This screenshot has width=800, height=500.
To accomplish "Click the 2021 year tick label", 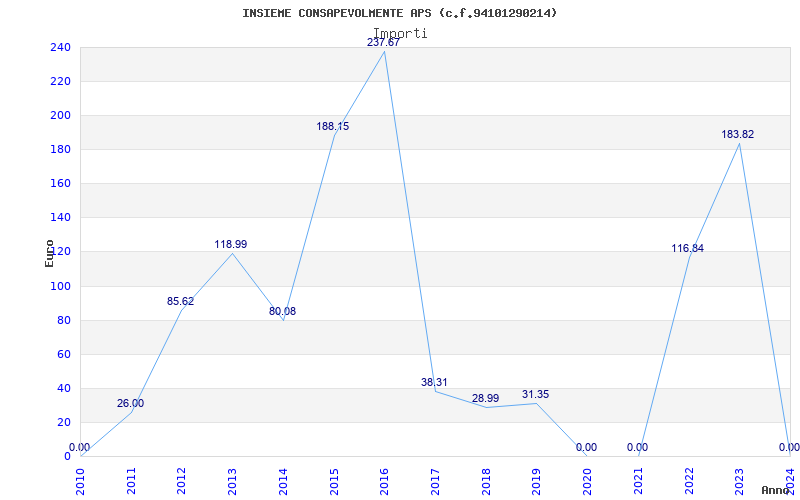I will [638, 481].
